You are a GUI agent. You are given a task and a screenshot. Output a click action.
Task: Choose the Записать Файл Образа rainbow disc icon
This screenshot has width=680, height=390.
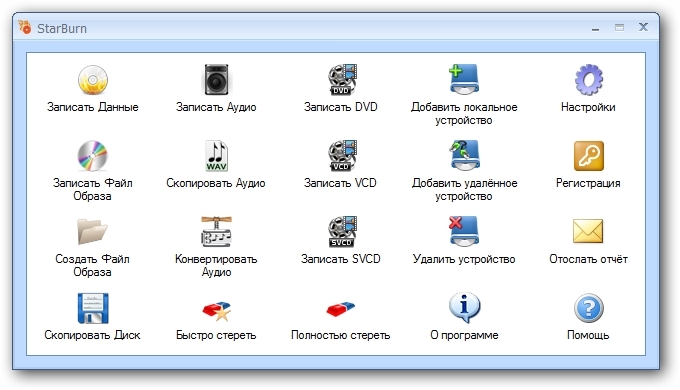93,156
